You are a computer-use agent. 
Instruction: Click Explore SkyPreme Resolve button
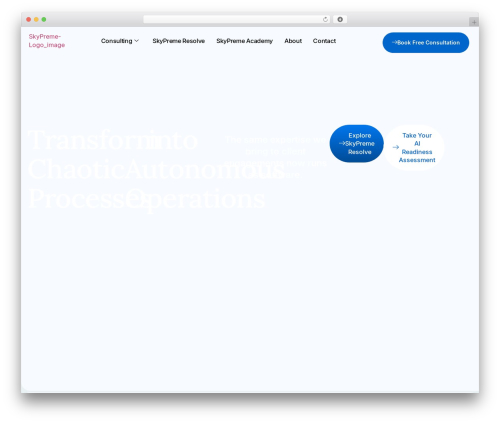pos(357,144)
